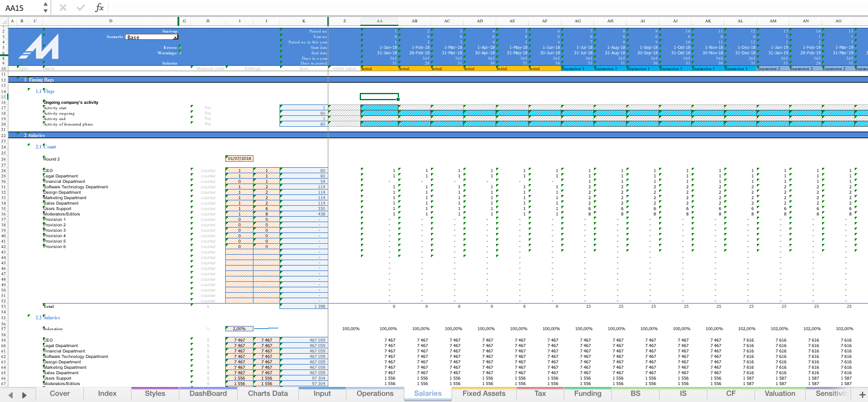Switch to the Styles sheet tab
The width and height of the screenshot is (868, 402).
click(155, 394)
